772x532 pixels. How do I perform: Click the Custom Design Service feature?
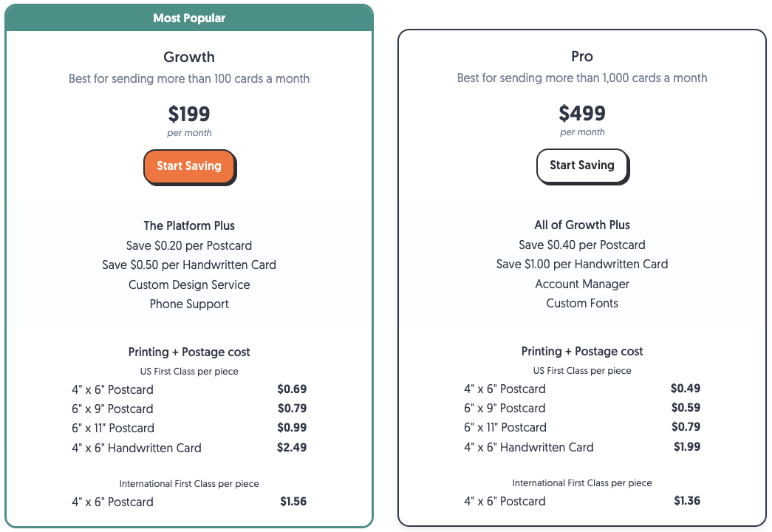189,284
